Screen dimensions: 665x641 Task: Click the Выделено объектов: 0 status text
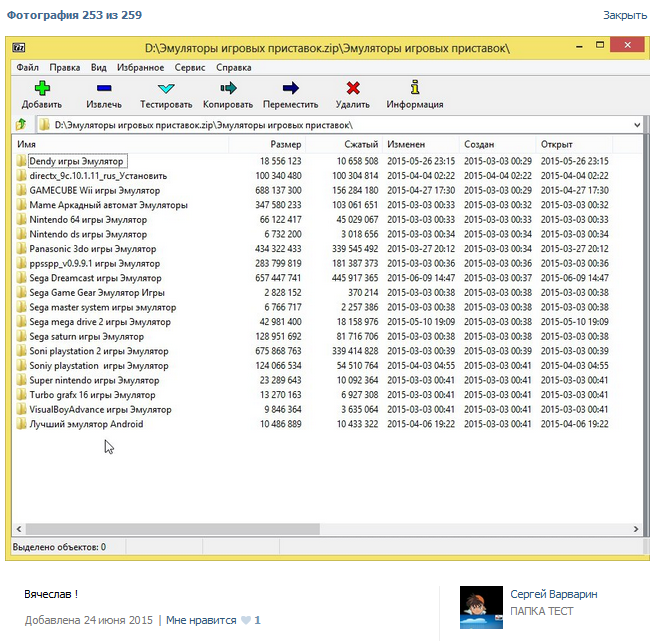(59, 547)
